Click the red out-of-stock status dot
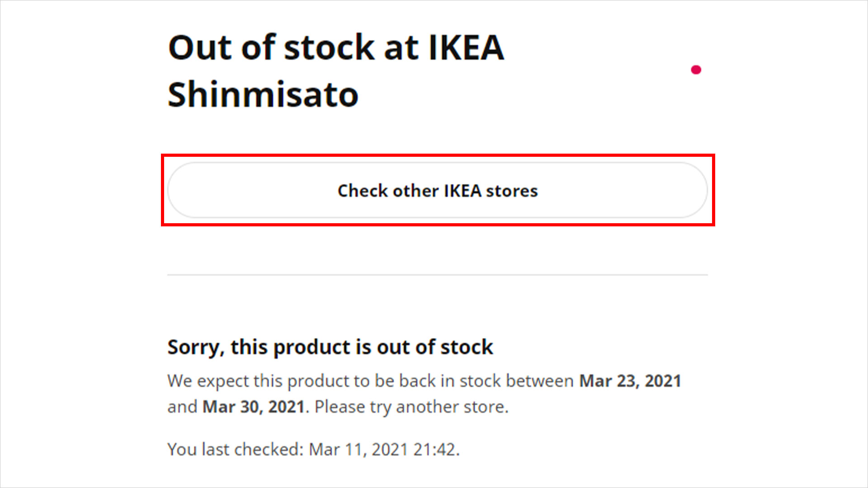 pyautogui.click(x=696, y=70)
